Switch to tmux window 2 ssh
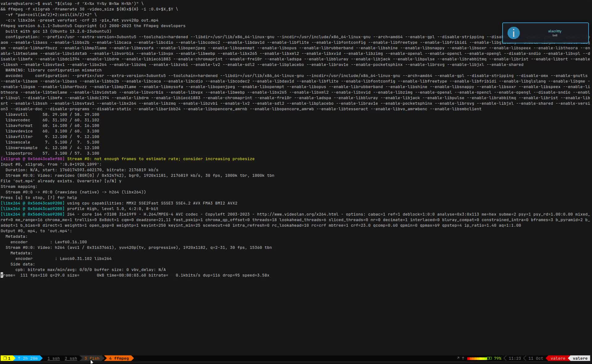 [x=71, y=358]
